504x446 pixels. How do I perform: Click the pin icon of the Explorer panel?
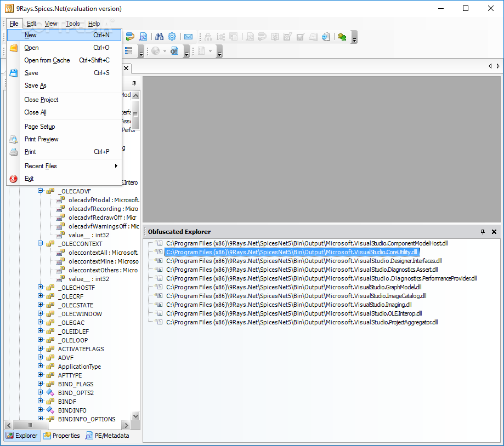click(x=134, y=83)
